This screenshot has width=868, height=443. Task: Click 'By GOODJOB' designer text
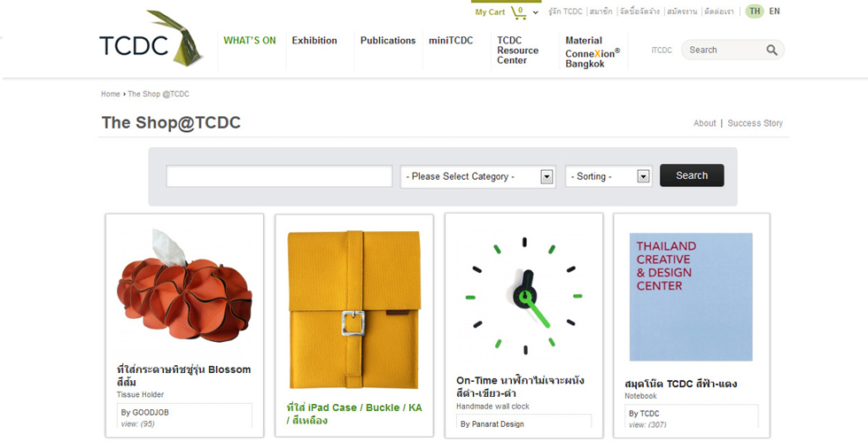(x=145, y=413)
